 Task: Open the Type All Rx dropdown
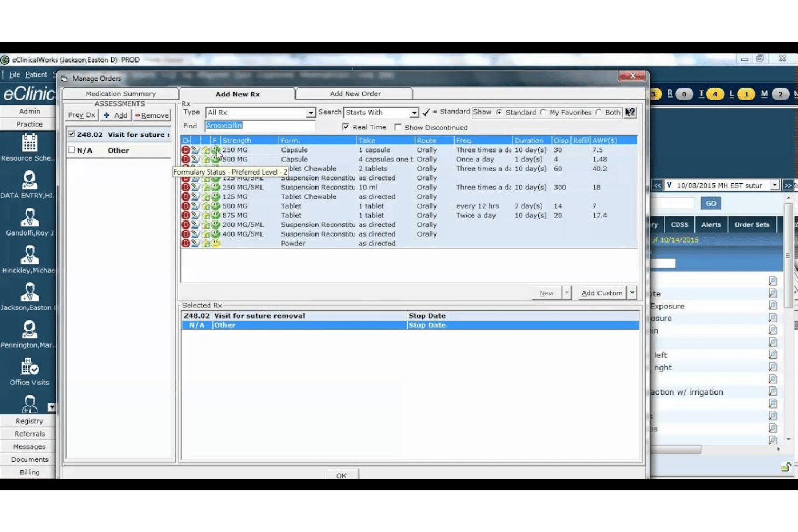pyautogui.click(x=311, y=113)
